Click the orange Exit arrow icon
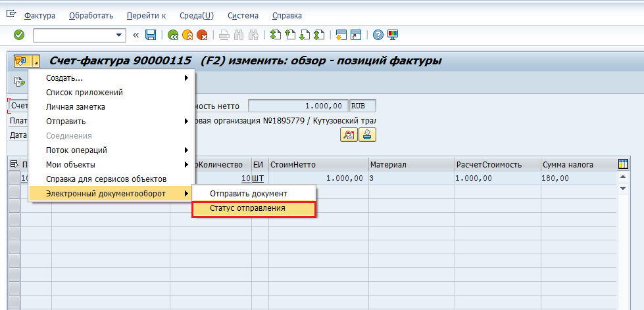 [187, 35]
